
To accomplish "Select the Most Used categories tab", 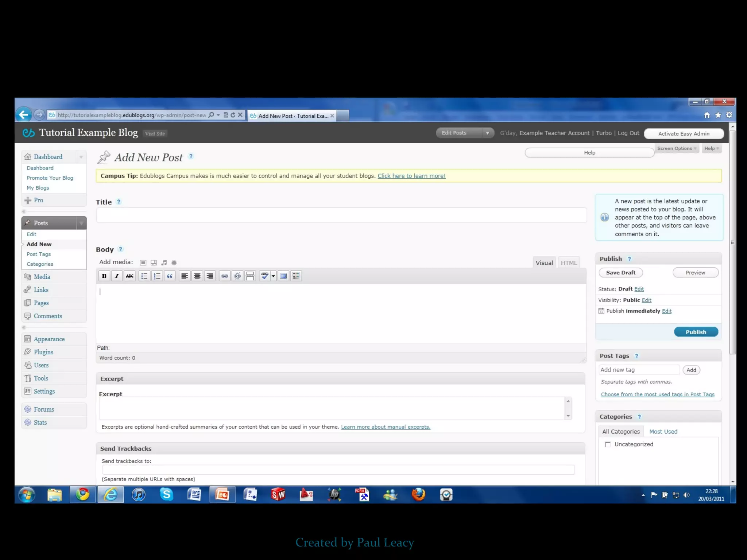I will tap(663, 432).
